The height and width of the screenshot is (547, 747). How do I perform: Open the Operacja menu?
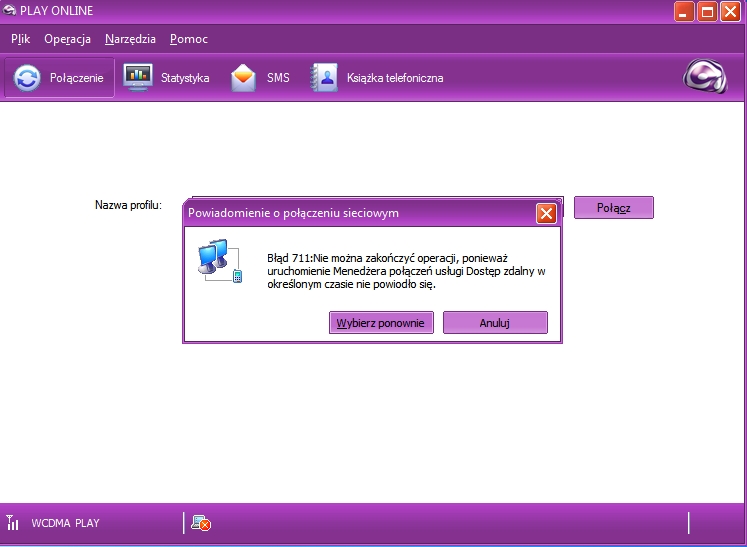pos(67,39)
